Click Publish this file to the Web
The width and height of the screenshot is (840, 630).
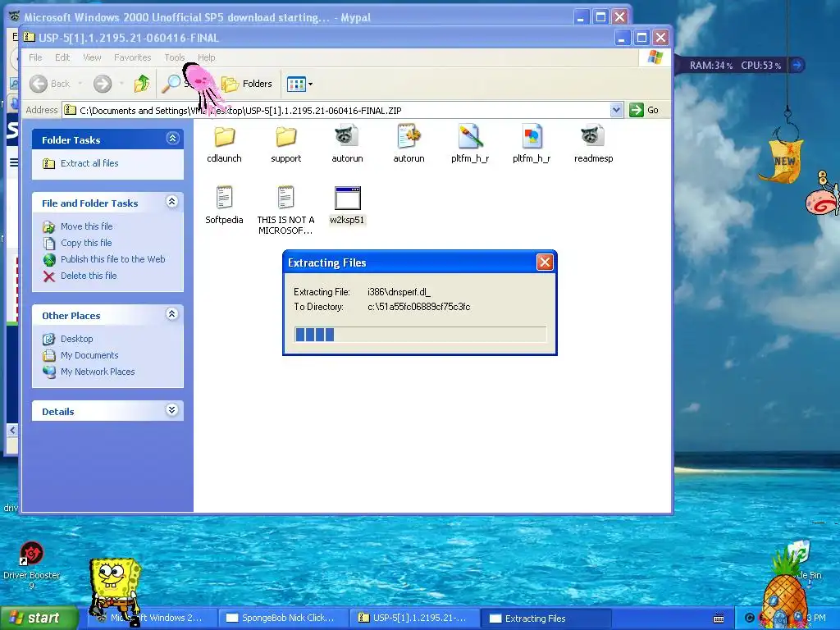click(112, 259)
